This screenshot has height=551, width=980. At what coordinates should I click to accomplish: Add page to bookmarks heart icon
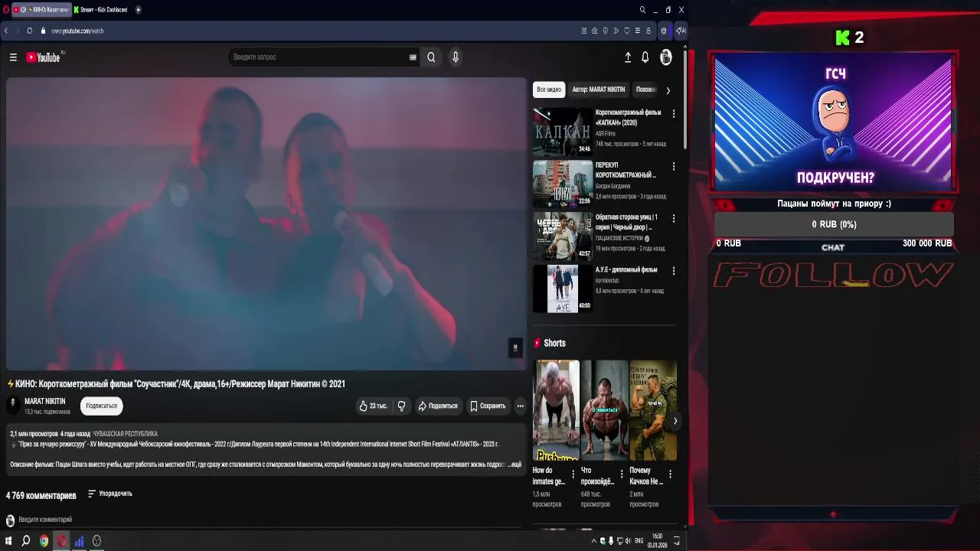coord(627,31)
